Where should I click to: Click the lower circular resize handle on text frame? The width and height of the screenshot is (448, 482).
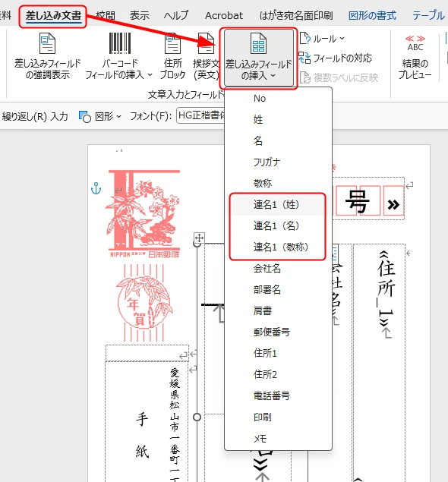tap(197, 417)
